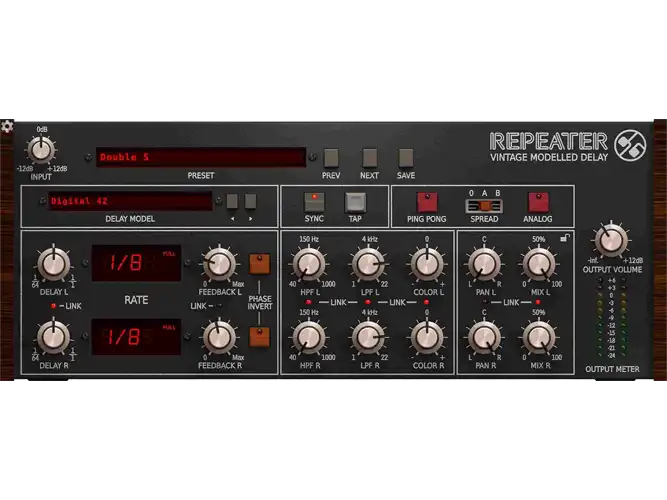This screenshot has height=500, width=667.
Task: Unlock the pan/mix section padlock
Action: (x=565, y=238)
